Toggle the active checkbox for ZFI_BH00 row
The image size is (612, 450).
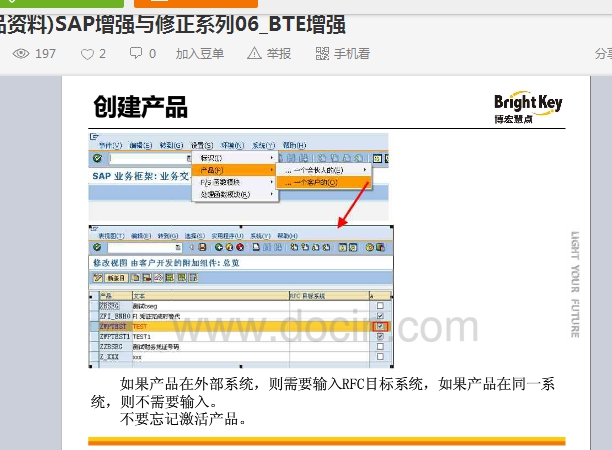tap(379, 315)
